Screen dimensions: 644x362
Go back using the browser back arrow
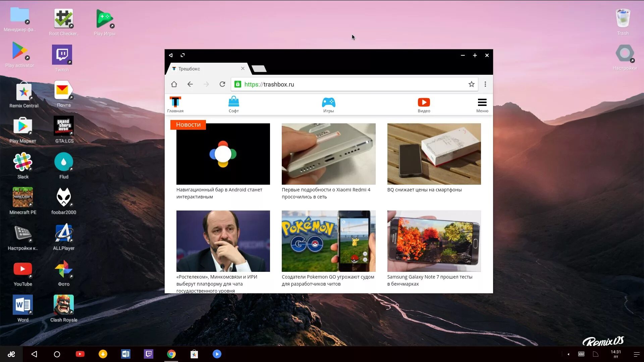(x=190, y=84)
